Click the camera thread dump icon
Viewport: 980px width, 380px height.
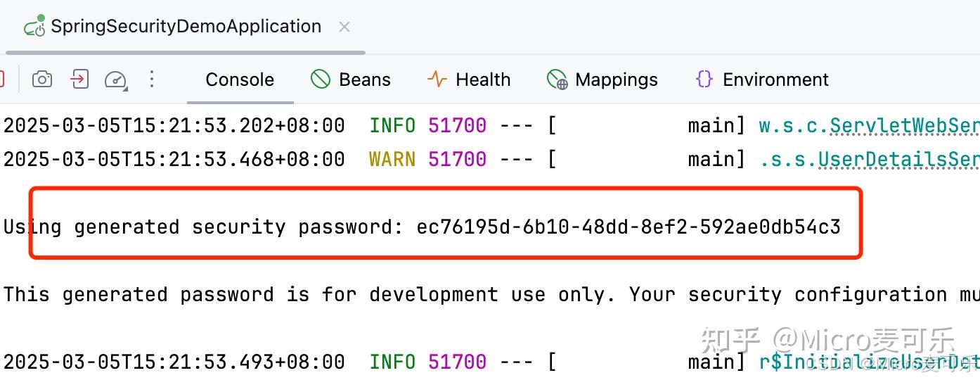tap(42, 79)
